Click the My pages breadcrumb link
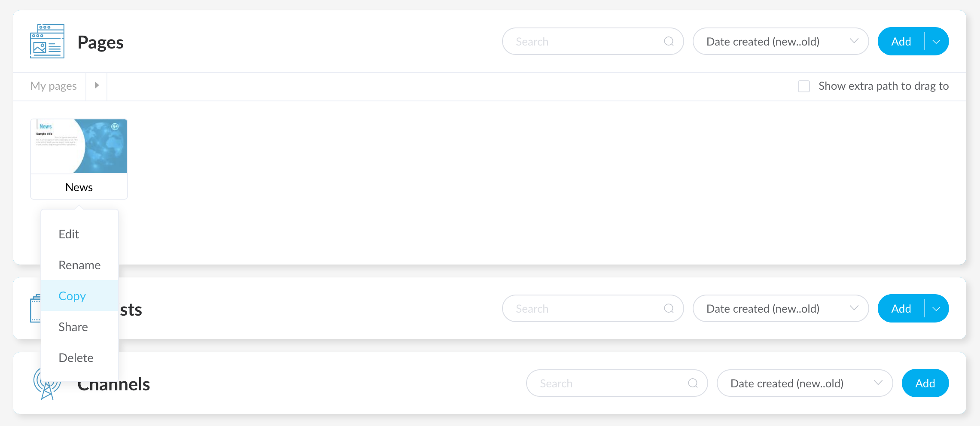This screenshot has width=980, height=426. click(x=54, y=86)
